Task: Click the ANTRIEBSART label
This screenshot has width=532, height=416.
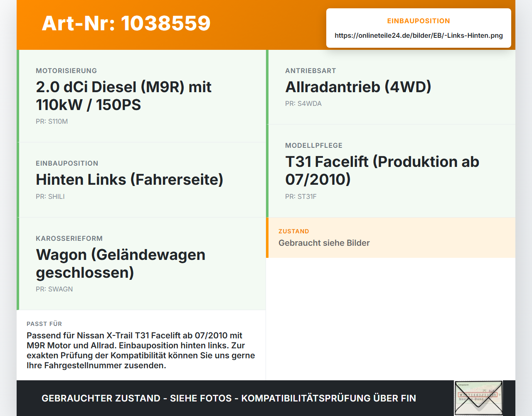Action: pos(310,71)
